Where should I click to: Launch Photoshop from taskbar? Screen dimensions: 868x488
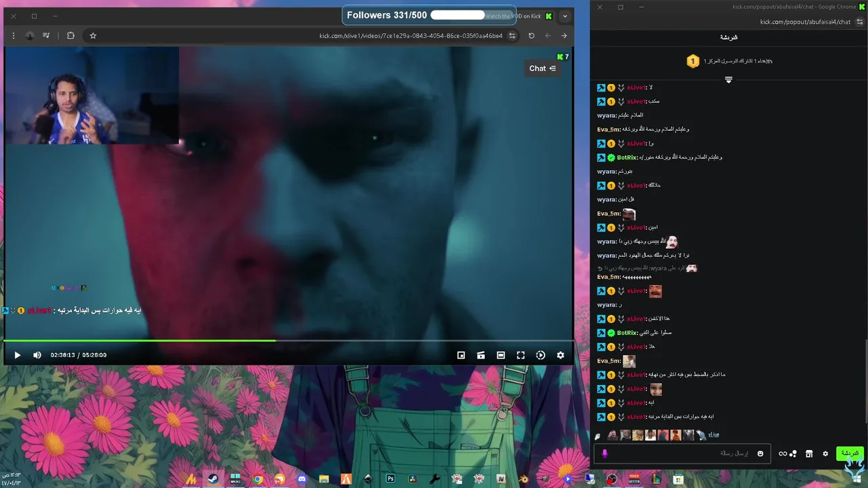point(391,479)
